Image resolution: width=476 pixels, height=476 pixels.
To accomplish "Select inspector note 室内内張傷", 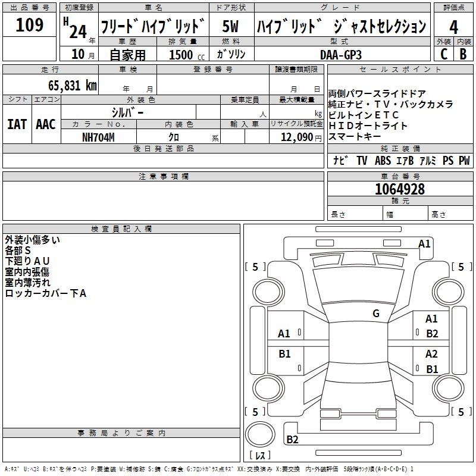I will tap(27, 272).
